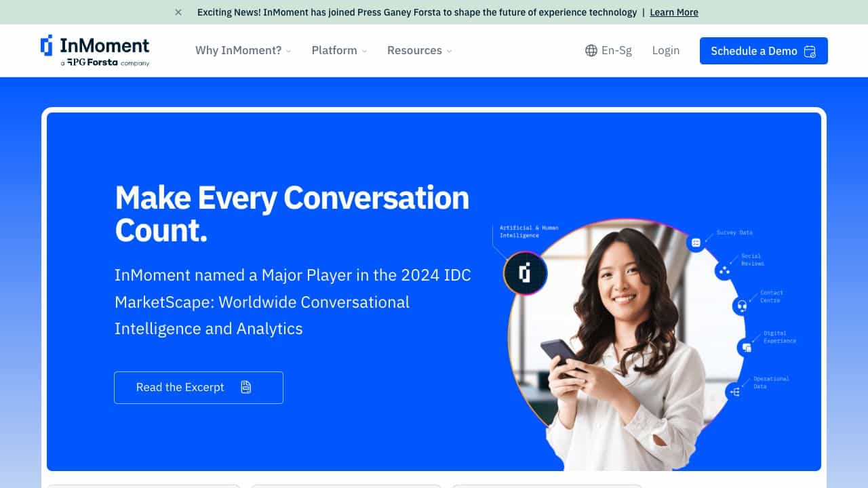The height and width of the screenshot is (488, 868).
Task: Click the calendar icon on Schedule a Demo
Action: click(x=810, y=52)
